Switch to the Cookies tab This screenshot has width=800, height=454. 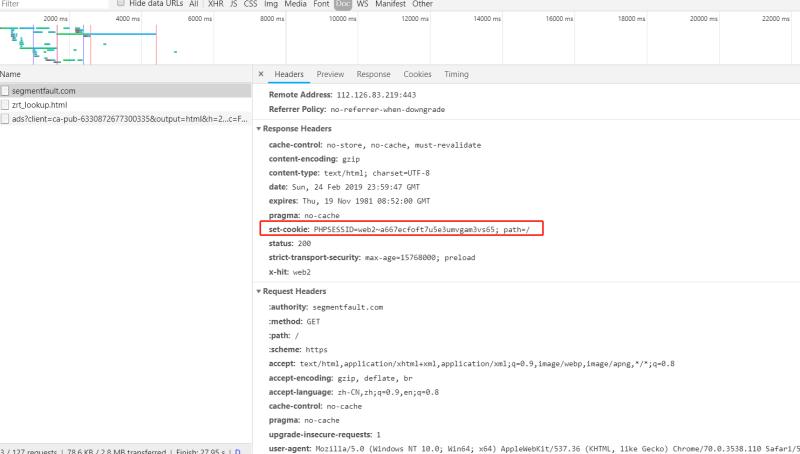(x=417, y=74)
